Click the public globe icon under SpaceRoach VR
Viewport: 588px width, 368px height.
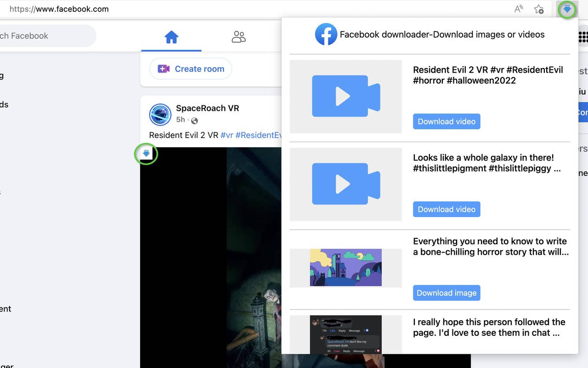pos(194,121)
